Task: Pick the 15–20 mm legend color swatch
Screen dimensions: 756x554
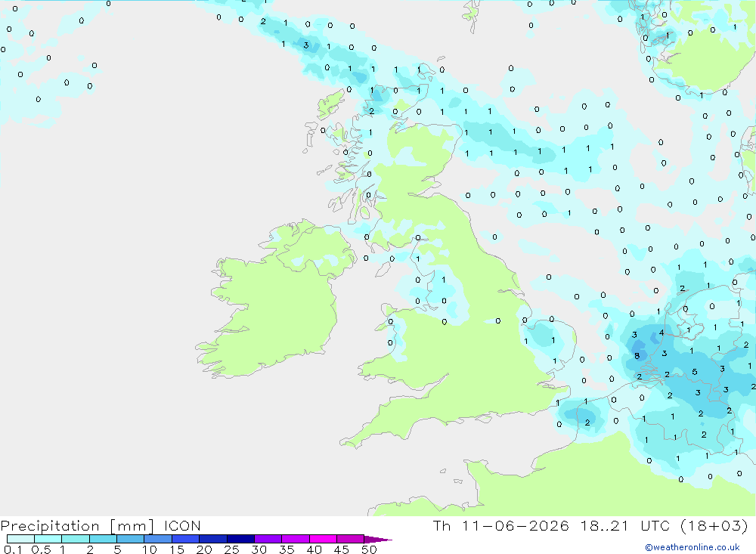Action: coord(186,539)
